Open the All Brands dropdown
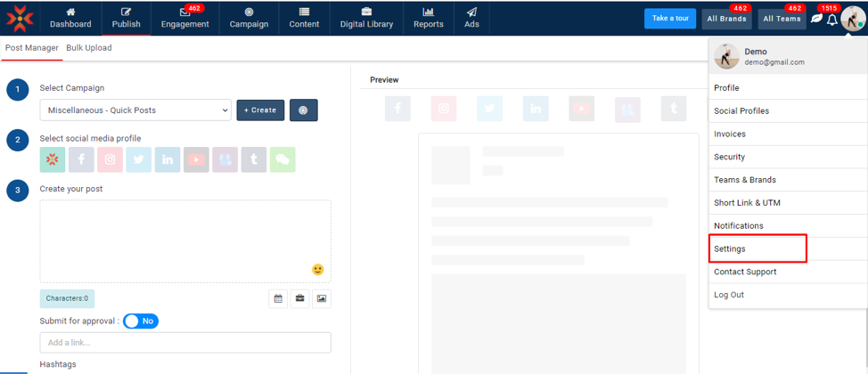 point(726,19)
